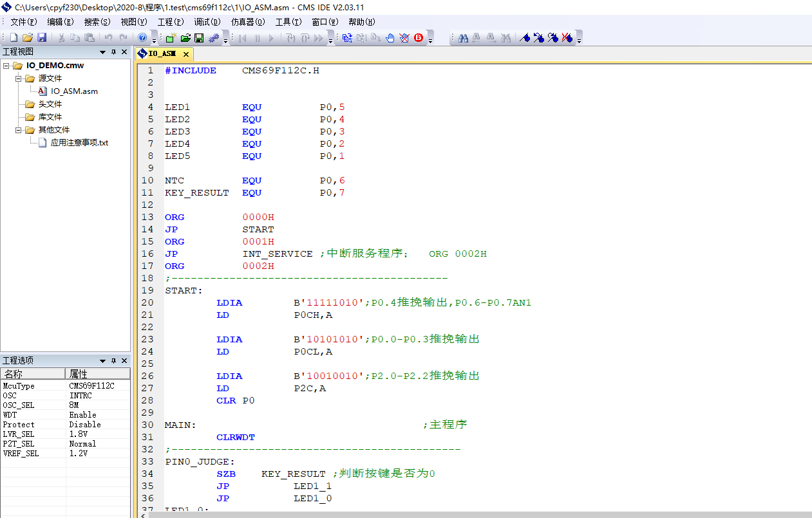The height and width of the screenshot is (518, 812).
Task: Open help via blue question mark icon
Action: click(x=142, y=38)
